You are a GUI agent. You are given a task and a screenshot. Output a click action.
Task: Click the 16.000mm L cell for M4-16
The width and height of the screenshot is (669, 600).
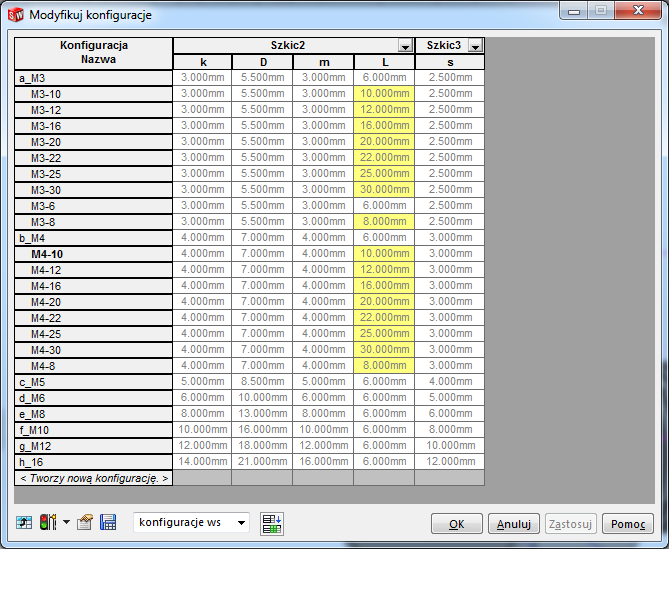coord(384,285)
